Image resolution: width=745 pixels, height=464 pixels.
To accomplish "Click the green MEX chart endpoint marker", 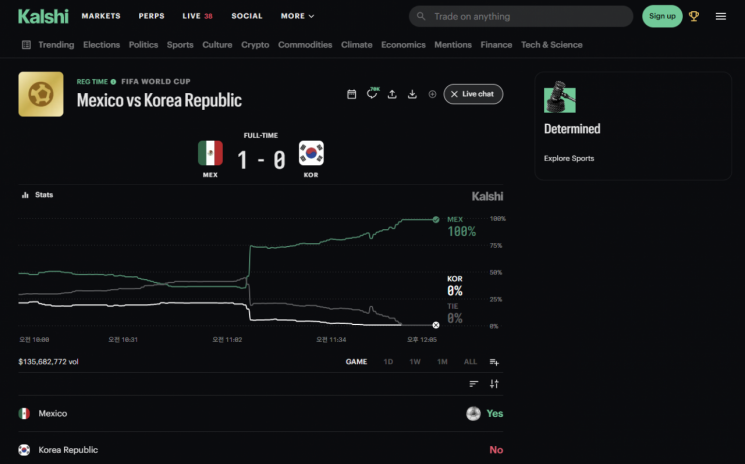I will 436,219.
